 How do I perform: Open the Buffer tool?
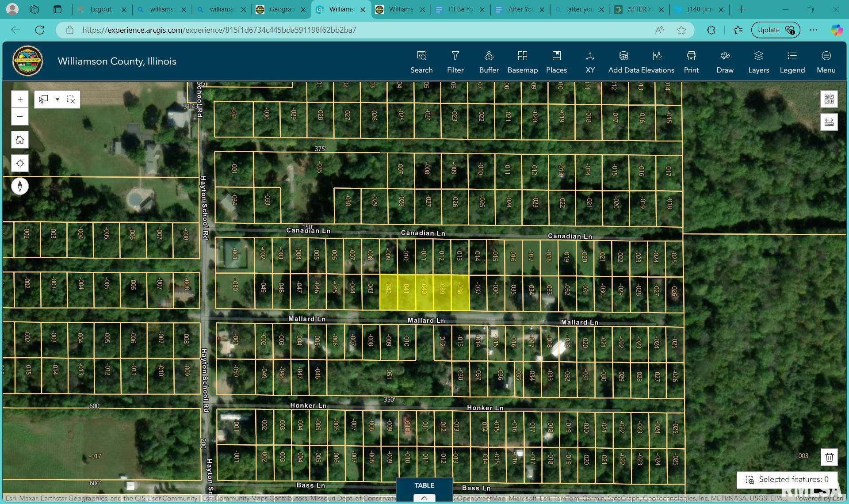coord(489,62)
